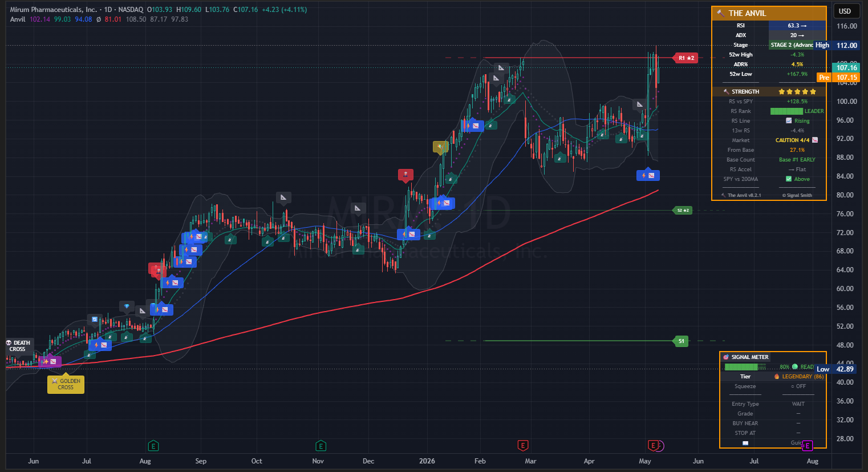The height and width of the screenshot is (472, 868).
Task: Click the green READY dot in Signal Meter
Action: [x=795, y=367]
